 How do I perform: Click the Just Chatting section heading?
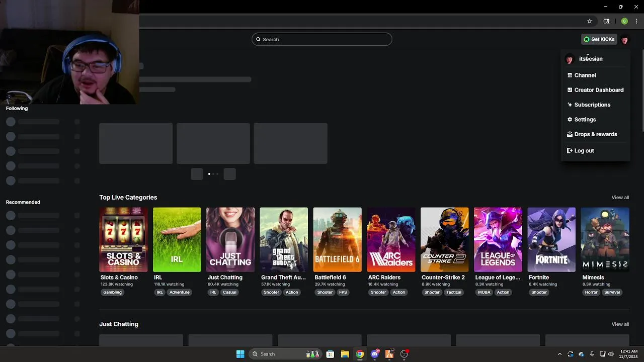pyautogui.click(x=119, y=324)
